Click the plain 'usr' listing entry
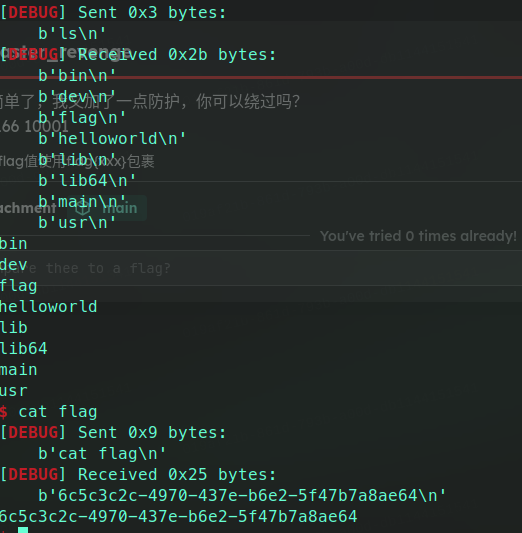Image resolution: width=522 pixels, height=533 pixels. 14,391
